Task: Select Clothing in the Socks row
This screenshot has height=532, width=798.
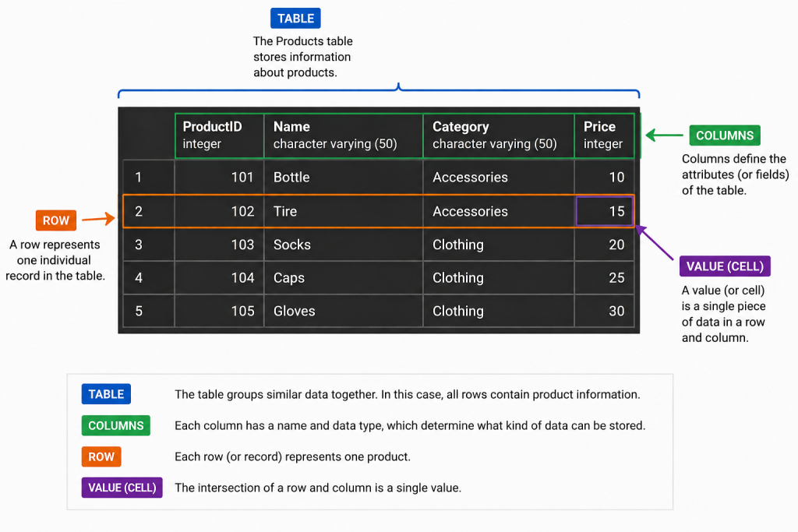Action: pyautogui.click(x=499, y=245)
